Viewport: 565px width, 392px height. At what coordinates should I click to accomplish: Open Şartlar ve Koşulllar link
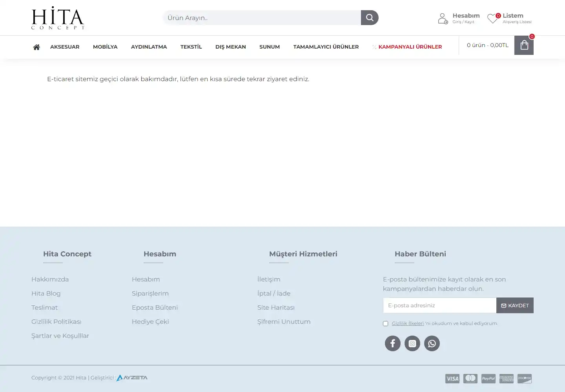pos(60,336)
